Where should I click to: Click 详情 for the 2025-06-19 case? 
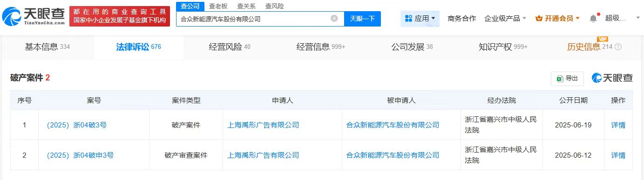click(618, 125)
